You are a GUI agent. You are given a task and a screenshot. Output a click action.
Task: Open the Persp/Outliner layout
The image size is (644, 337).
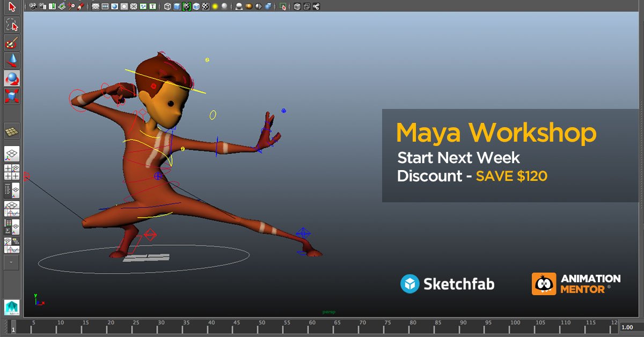click(x=12, y=191)
